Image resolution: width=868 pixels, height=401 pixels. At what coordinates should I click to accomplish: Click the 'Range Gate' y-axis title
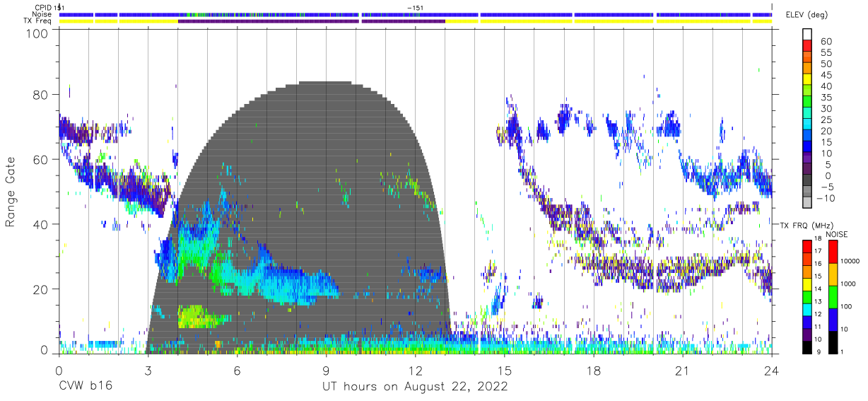coord(11,192)
